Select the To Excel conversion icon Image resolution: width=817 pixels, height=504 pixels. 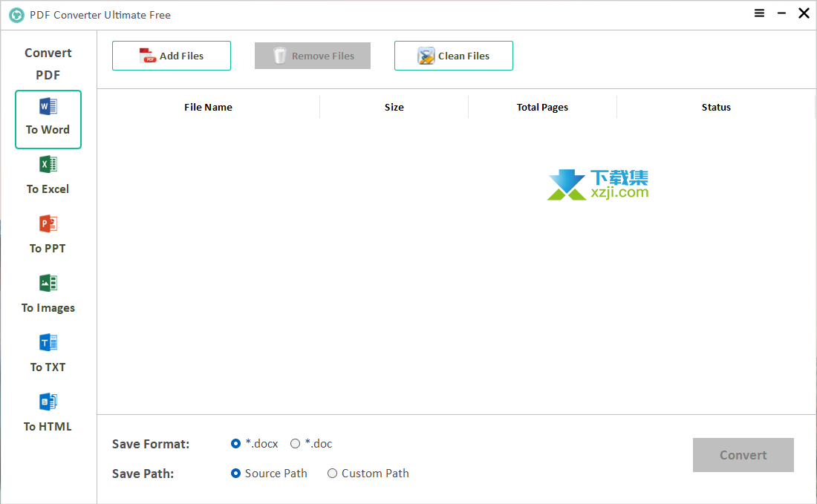48,165
